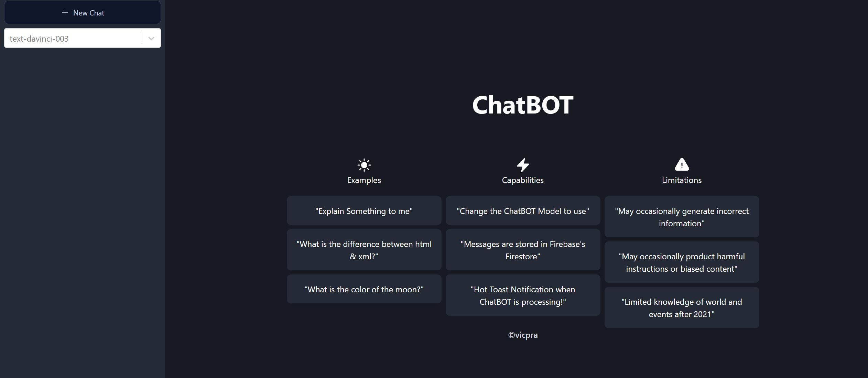Toggle 'Messages are stored in Firebase's Firestore' item
Screen dimensions: 868x378
tap(523, 250)
